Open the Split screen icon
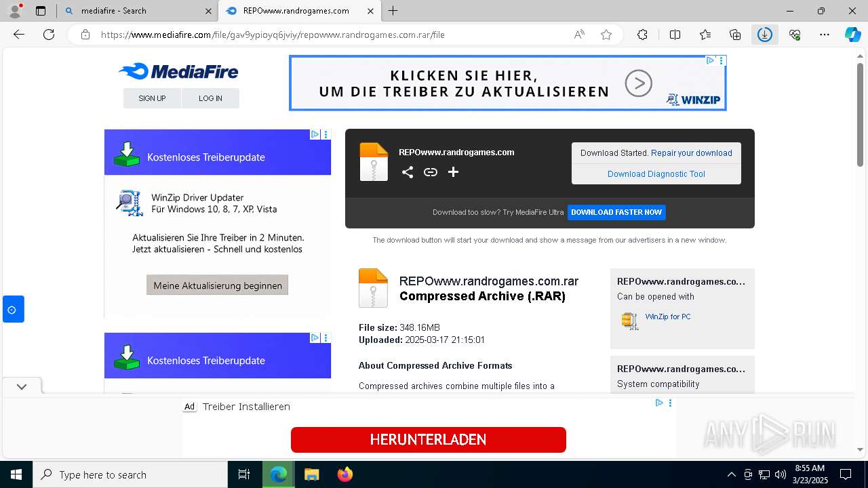This screenshot has height=488, width=868. tap(675, 35)
